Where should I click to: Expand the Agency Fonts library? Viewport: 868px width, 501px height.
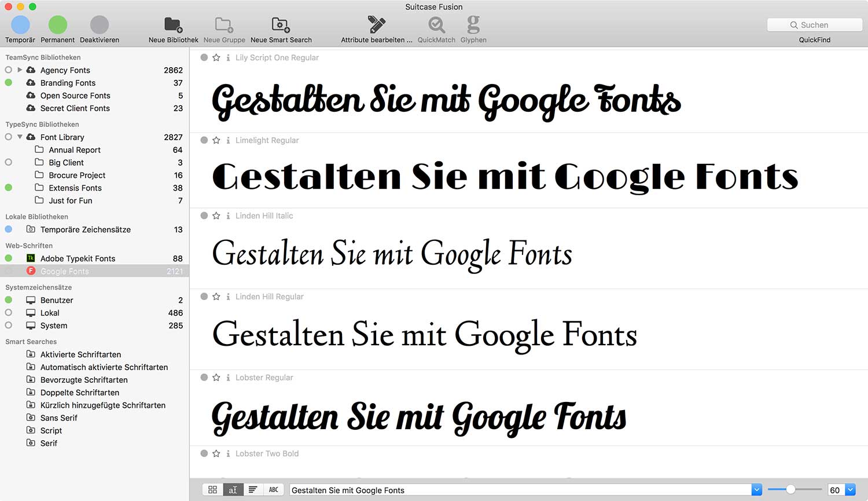pyautogui.click(x=20, y=70)
